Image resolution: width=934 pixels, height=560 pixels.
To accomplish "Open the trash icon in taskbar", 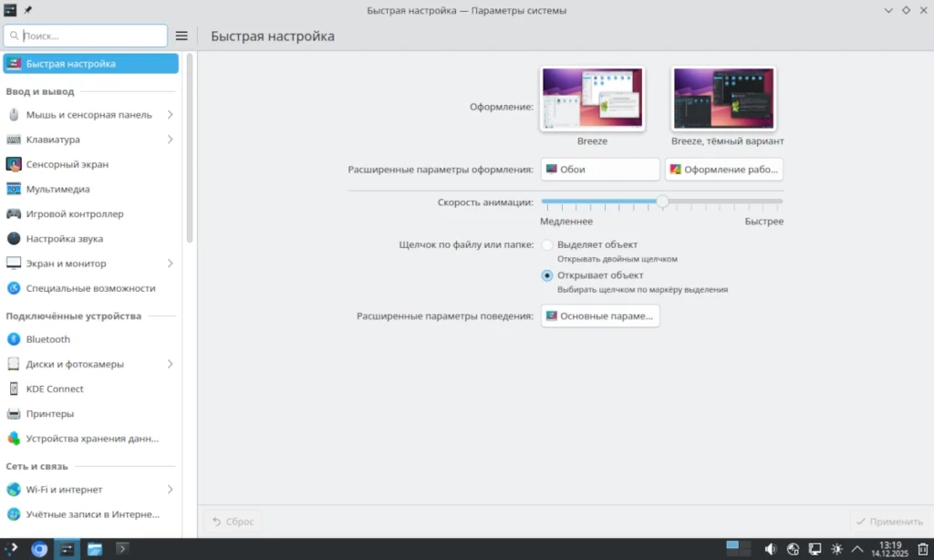I will 923,549.
